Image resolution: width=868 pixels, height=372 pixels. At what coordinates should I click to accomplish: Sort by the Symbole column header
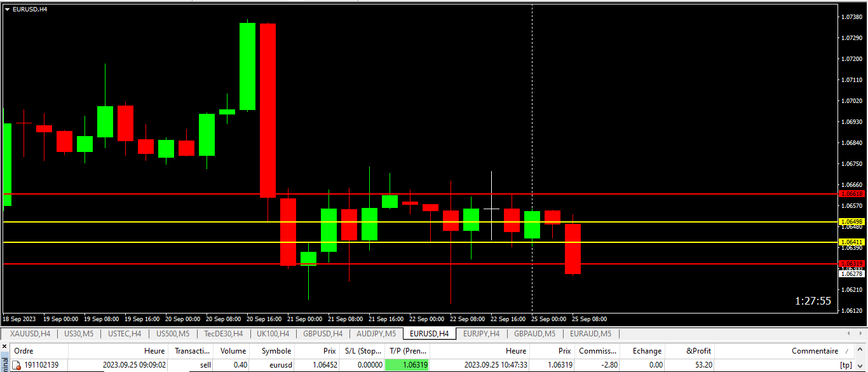point(273,350)
